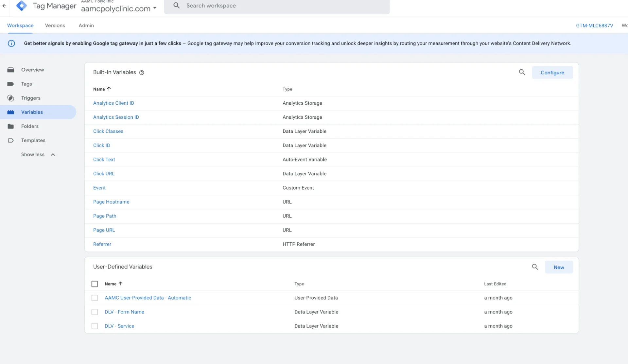Check the DLV - Form Name checkbox
628x364 pixels.
[x=95, y=312]
